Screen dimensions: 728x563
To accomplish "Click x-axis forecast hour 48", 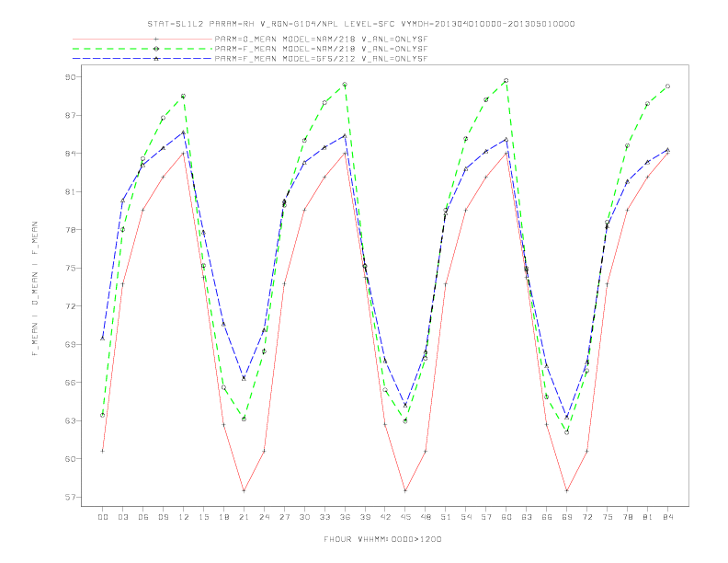I will [x=426, y=517].
